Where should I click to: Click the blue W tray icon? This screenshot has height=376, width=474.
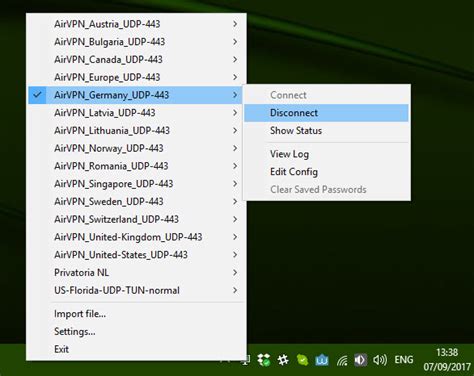click(x=322, y=360)
